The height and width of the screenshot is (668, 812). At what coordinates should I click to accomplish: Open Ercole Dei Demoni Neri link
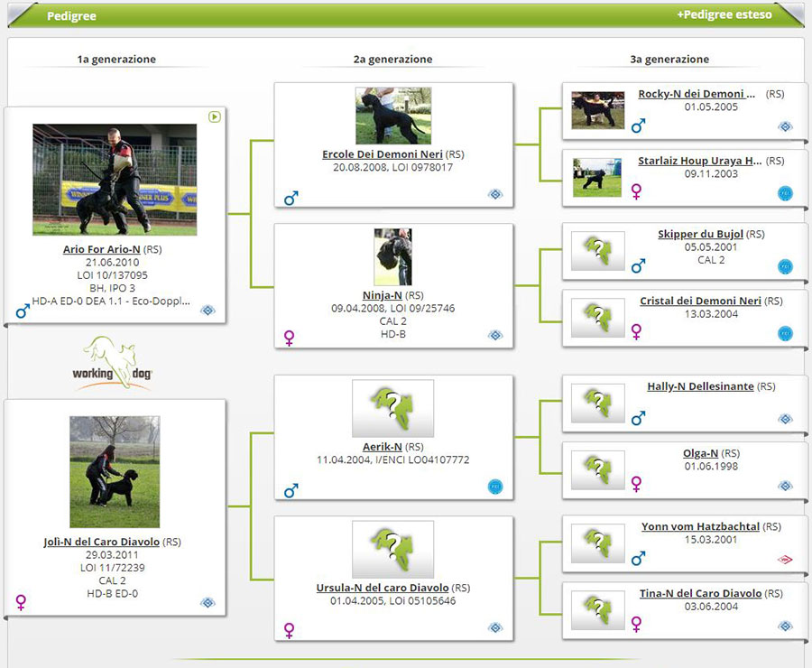pos(383,154)
